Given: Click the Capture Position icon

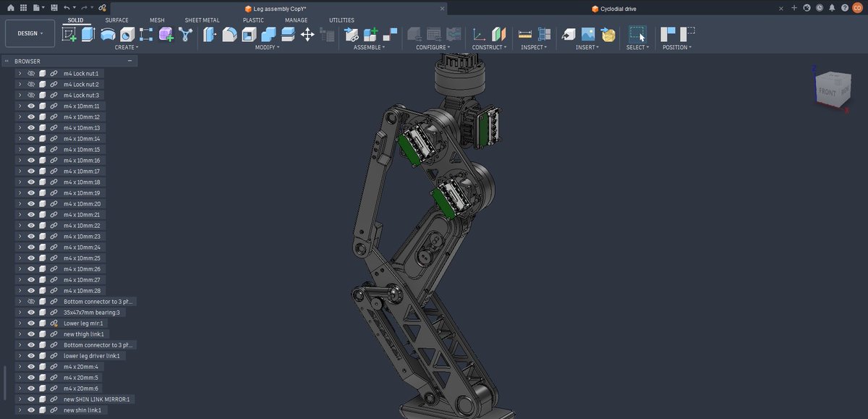Looking at the screenshot, I should click(668, 34).
